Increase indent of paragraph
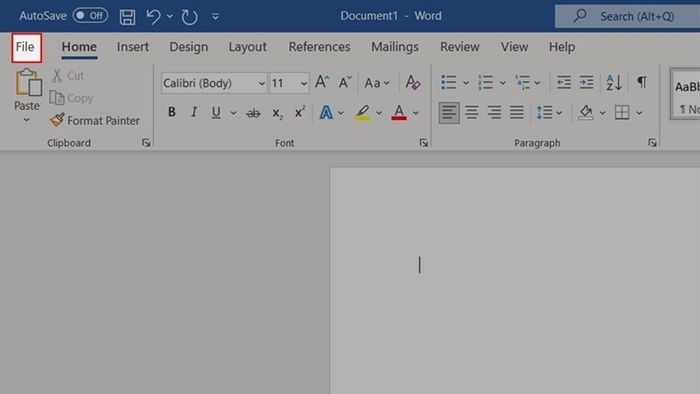This screenshot has height=394, width=700. coord(586,82)
